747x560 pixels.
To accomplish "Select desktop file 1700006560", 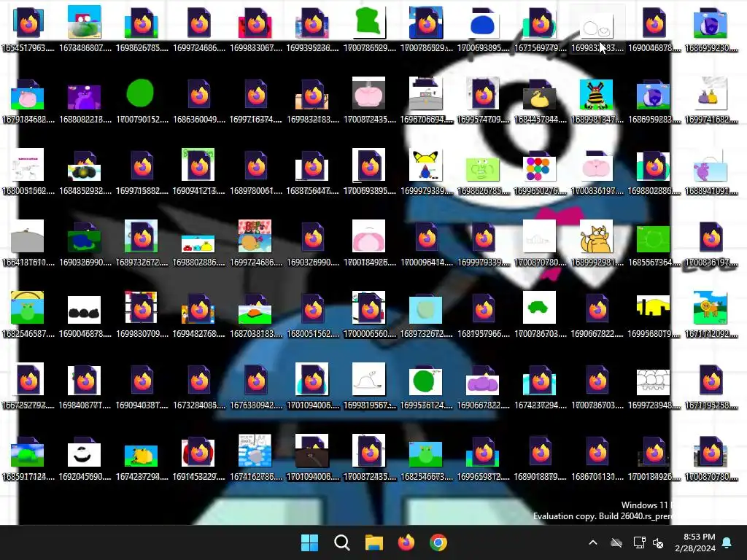I will pos(369,314).
